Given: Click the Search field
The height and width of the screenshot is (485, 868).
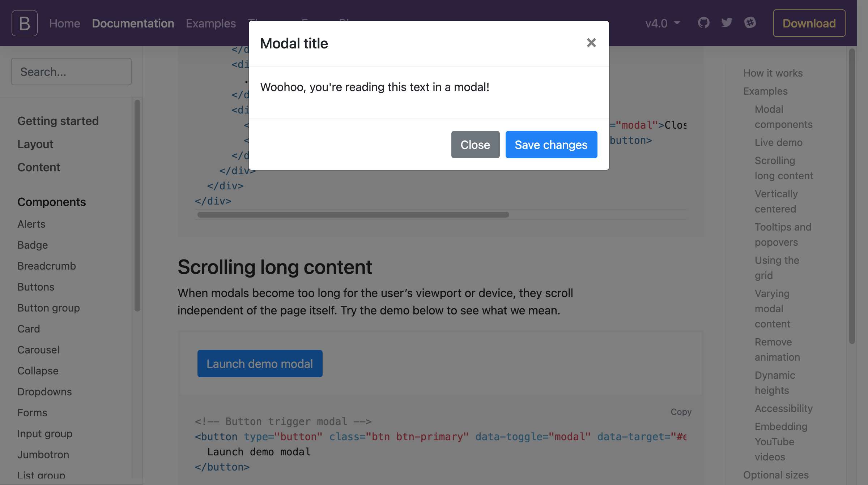Looking at the screenshot, I should coord(71,72).
